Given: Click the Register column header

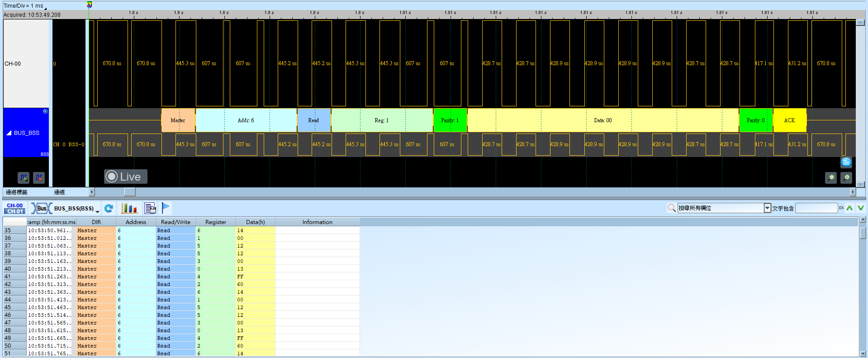Looking at the screenshot, I should pos(215,222).
